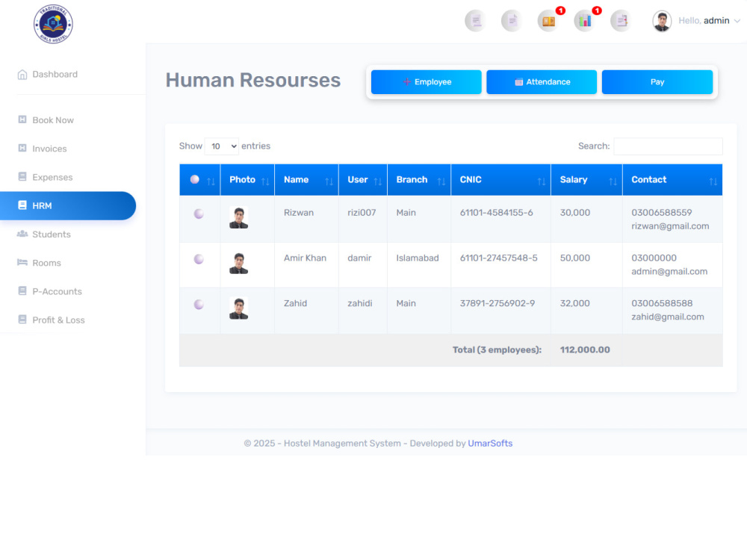Open Profit & Loss in the sidebar
This screenshot has width=747, height=560.
(x=58, y=320)
